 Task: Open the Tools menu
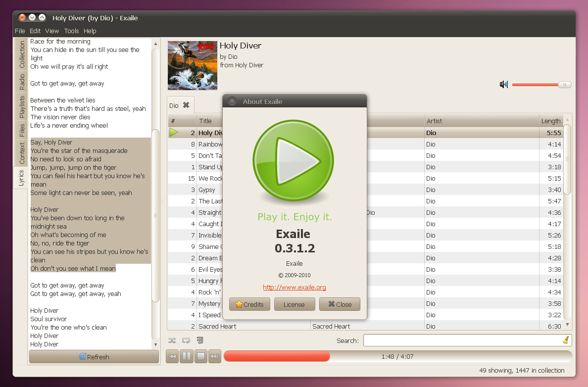point(71,31)
